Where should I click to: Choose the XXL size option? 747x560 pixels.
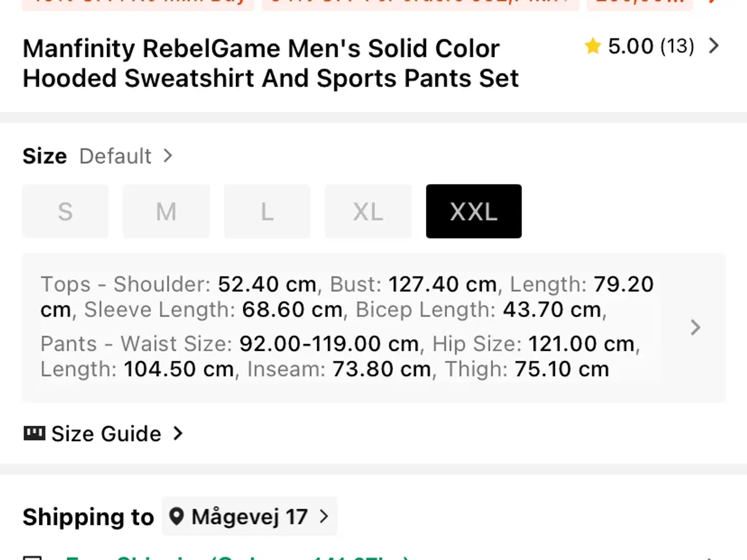pyautogui.click(x=473, y=211)
